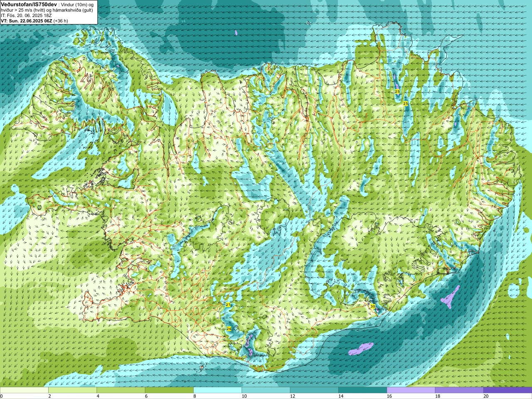Pick the purple 18–20 m/s legend swatch
This screenshot has width=532, height=399.
(459, 390)
